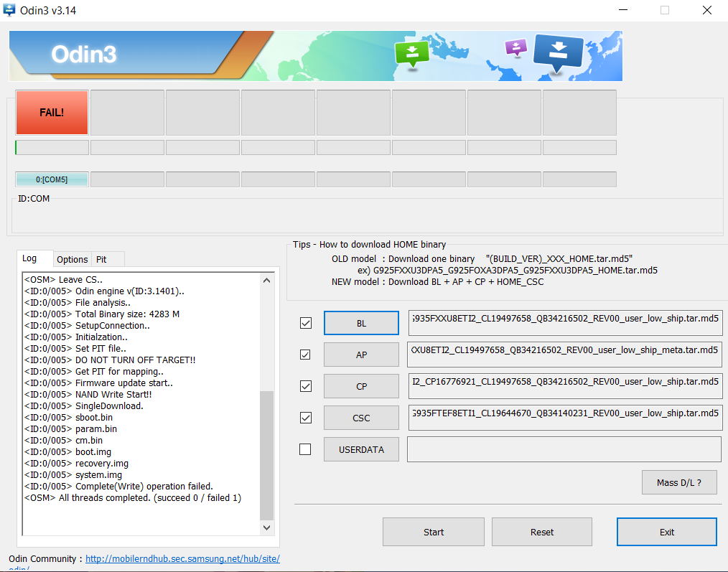This screenshot has height=572, width=728.
Task: Maximize the Odin3 window
Action: pyautogui.click(x=665, y=10)
